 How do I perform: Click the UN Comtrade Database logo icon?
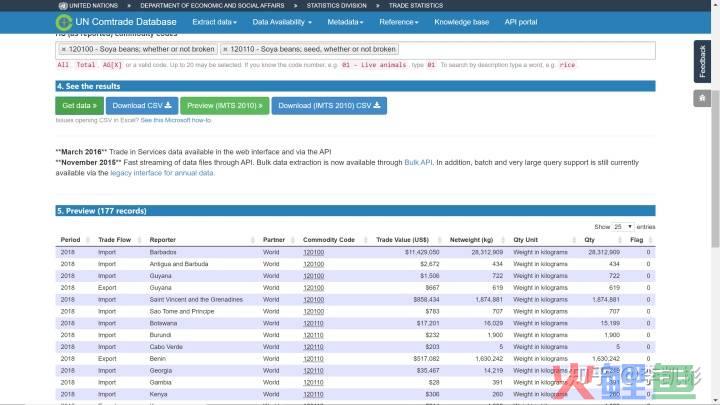click(64, 22)
